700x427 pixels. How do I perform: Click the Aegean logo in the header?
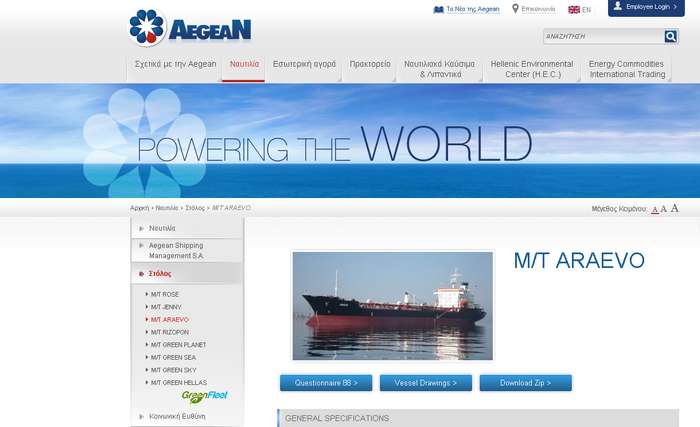coord(190,27)
